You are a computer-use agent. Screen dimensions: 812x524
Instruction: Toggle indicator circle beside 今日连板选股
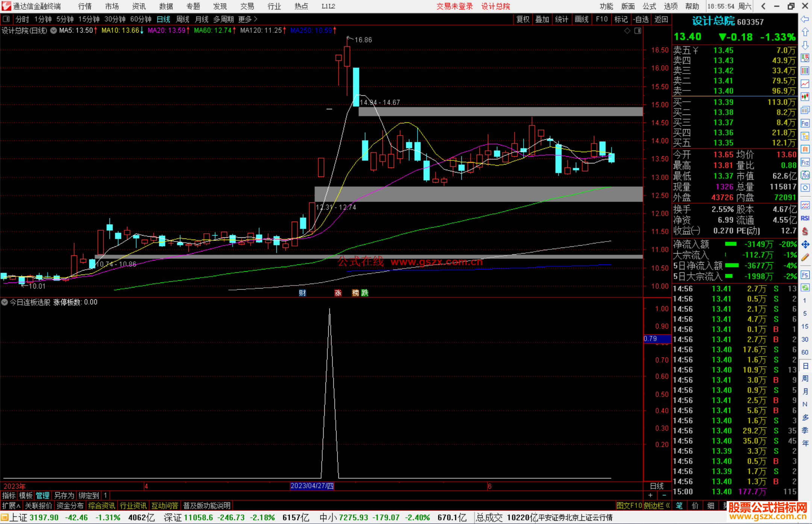tap(5, 302)
